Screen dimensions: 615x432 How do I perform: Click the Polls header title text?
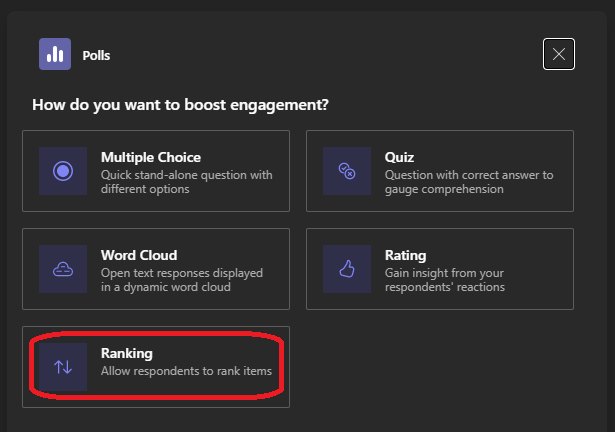tap(96, 55)
